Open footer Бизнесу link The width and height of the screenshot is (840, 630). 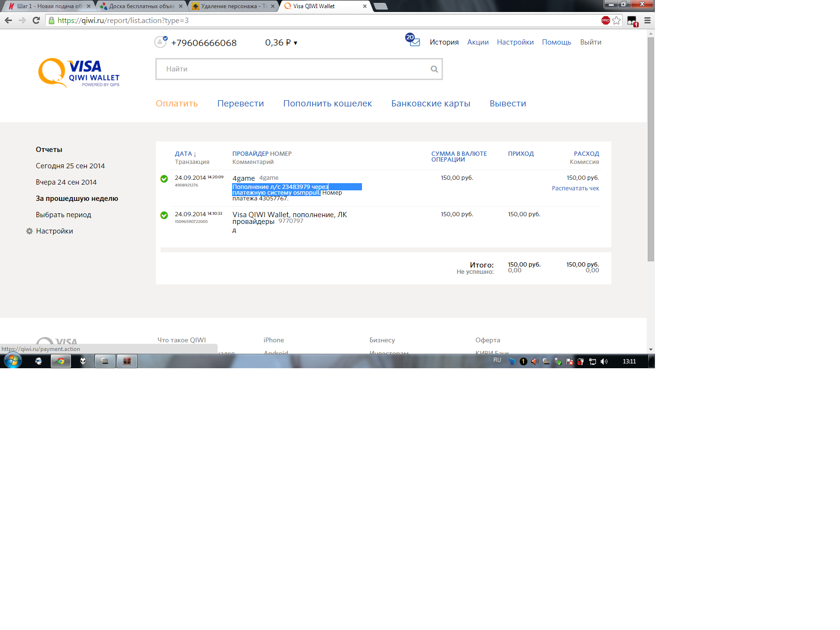[x=382, y=340]
